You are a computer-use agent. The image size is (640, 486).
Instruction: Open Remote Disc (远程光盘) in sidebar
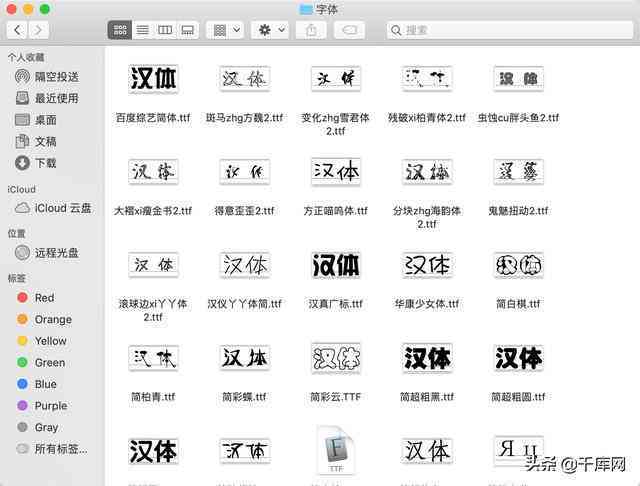click(x=47, y=253)
